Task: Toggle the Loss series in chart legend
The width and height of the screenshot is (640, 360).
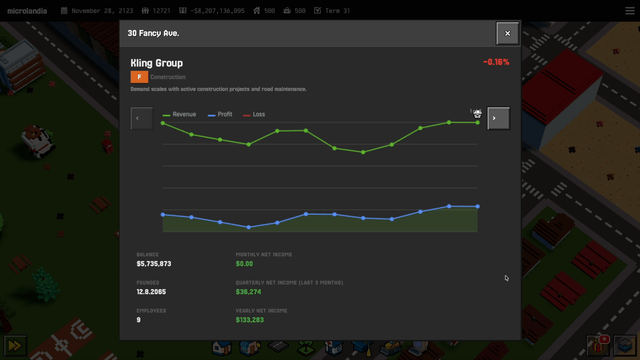Action: coord(254,114)
